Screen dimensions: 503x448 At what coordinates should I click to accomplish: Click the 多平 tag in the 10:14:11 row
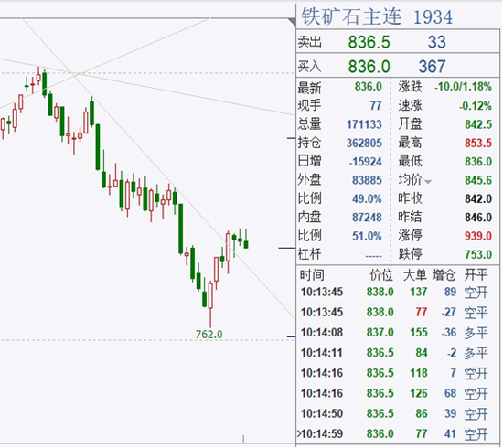[x=476, y=353]
